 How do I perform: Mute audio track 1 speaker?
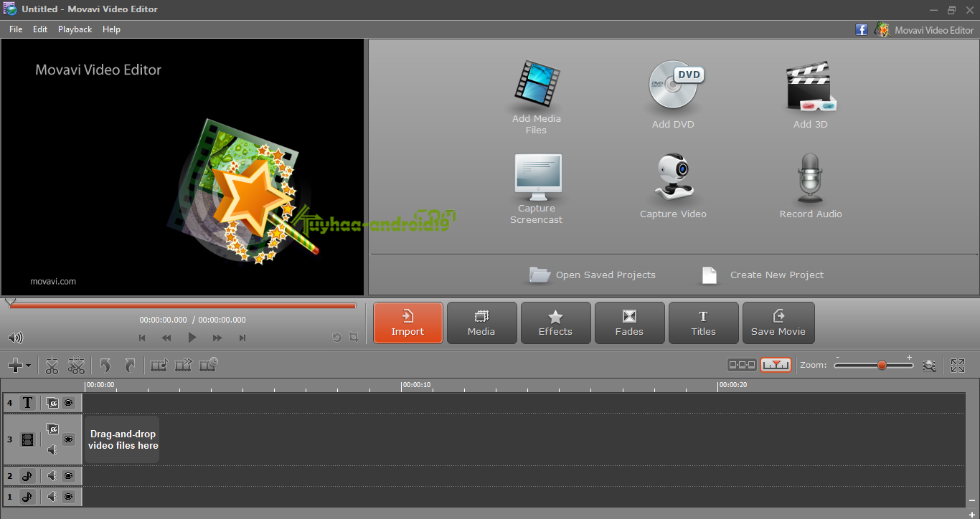pos(52,497)
